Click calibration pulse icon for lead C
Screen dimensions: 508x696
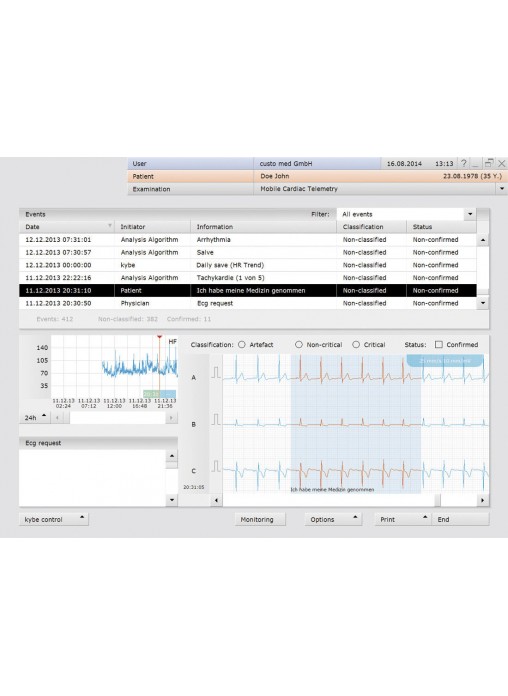(216, 466)
